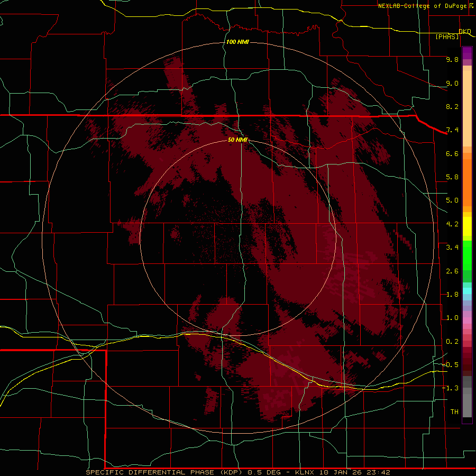Click the 3.4 value on color scale

click(x=452, y=248)
